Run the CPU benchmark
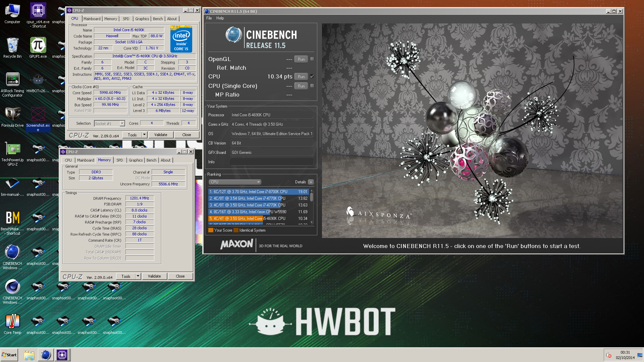The height and width of the screenshot is (362, 644). [x=301, y=76]
